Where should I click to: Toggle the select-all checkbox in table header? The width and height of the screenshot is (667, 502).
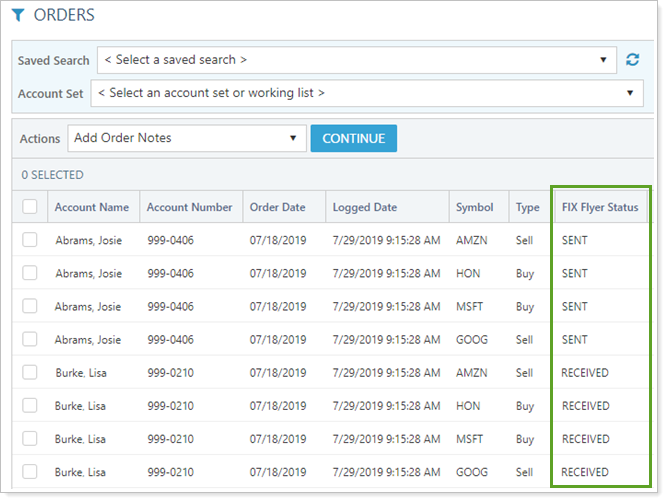(x=30, y=207)
